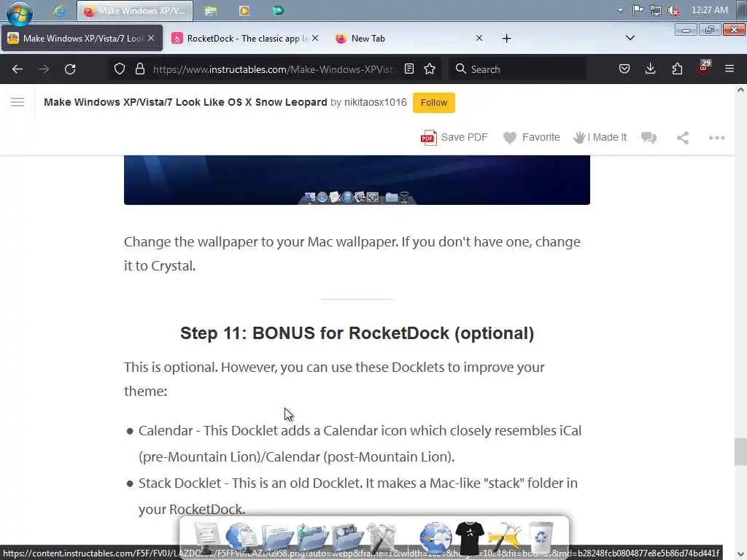Click the page scrollbar thumb

[740, 451]
